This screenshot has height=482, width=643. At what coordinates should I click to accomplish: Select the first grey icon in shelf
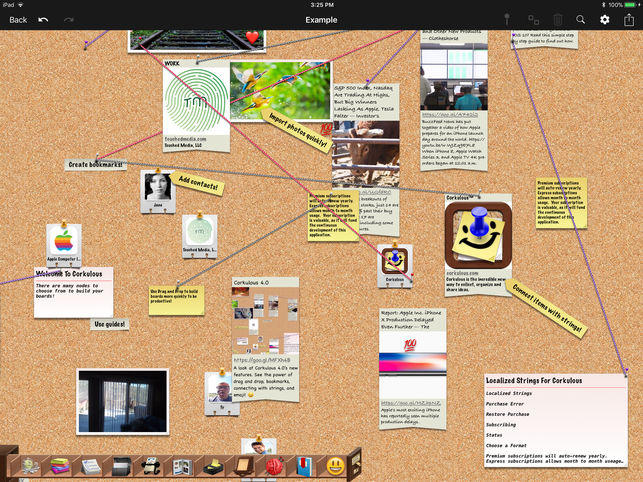click(30, 466)
